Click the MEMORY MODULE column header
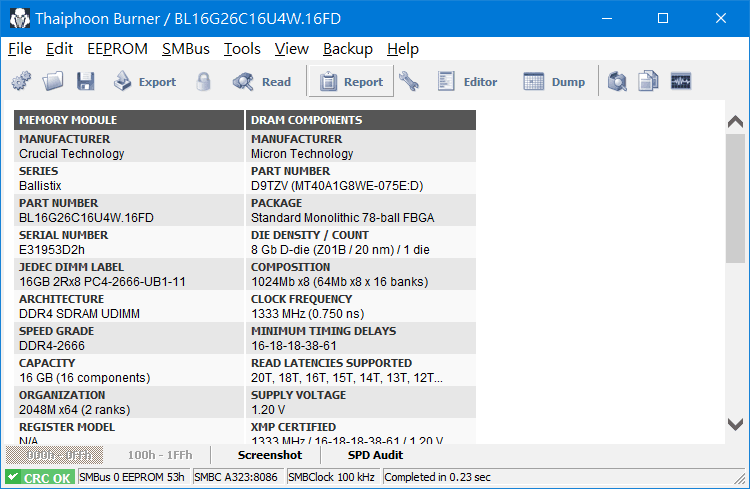750x489 pixels. (x=129, y=120)
